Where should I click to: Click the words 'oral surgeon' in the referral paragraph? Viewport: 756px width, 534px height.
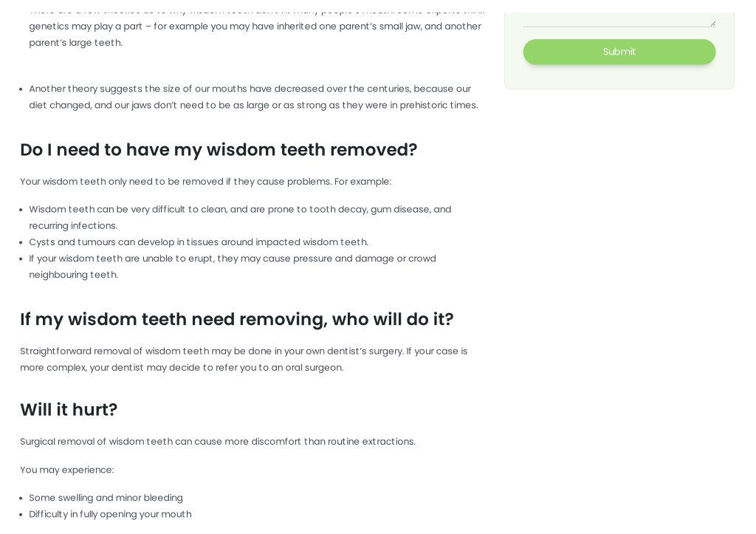click(314, 368)
